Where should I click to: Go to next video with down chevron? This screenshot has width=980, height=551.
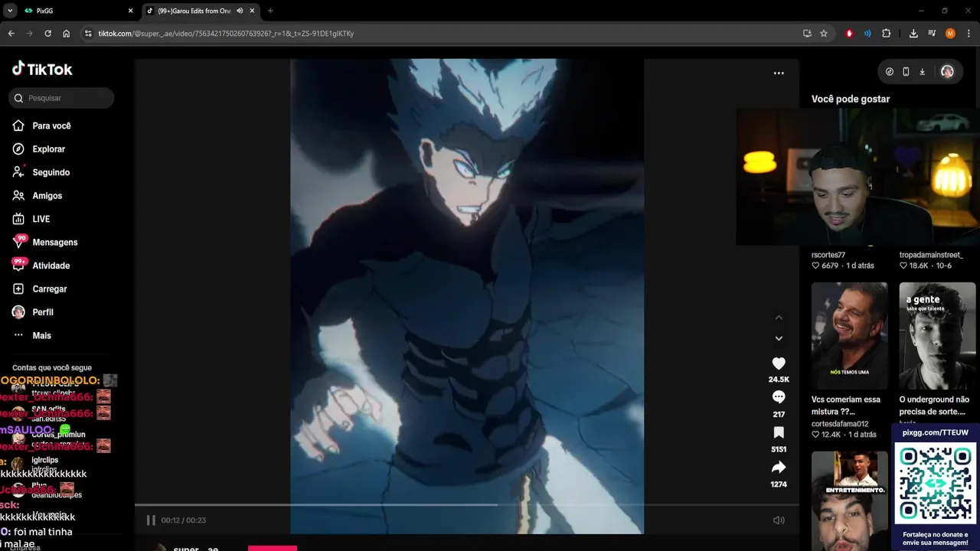pos(779,338)
